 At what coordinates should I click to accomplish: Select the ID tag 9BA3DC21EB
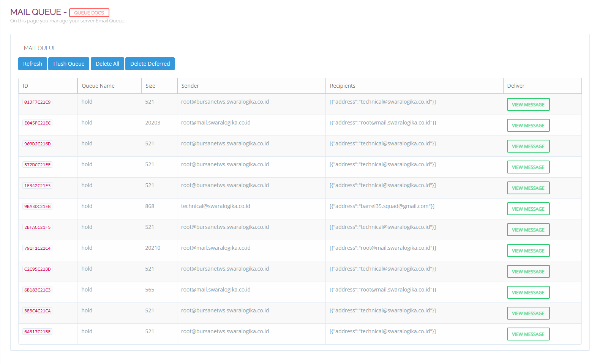coord(37,206)
